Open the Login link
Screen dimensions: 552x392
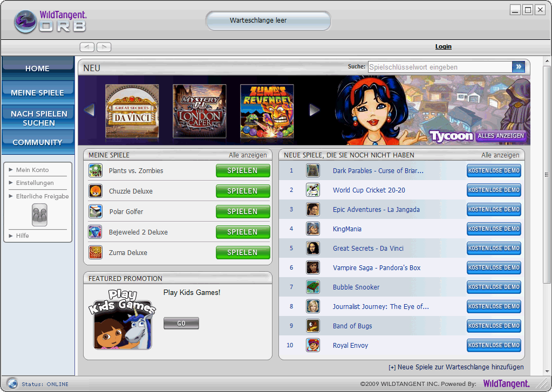(x=443, y=46)
